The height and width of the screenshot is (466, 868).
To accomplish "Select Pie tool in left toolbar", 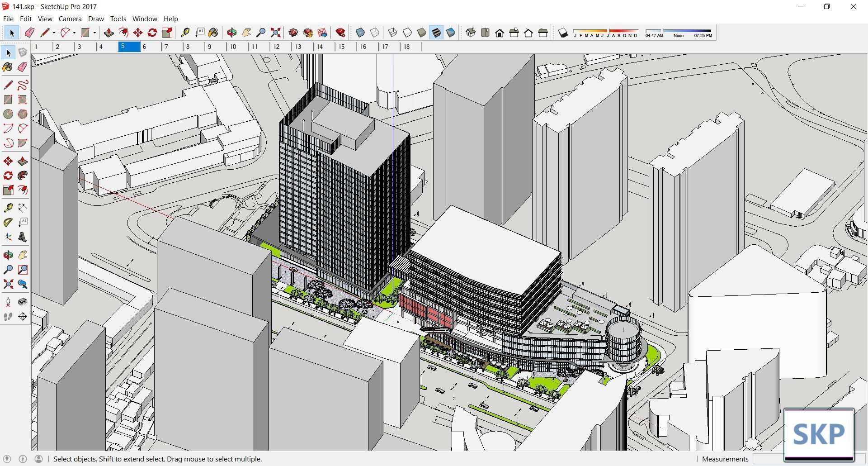I will point(23,143).
